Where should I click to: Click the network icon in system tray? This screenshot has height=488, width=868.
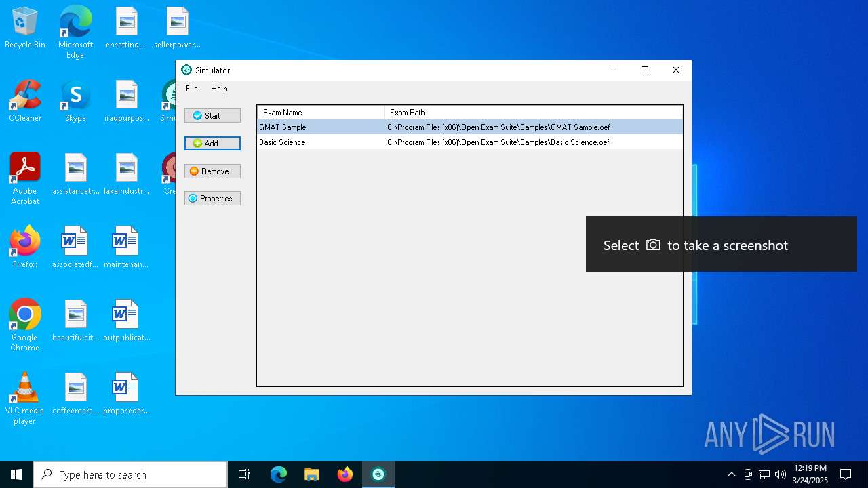point(764,474)
